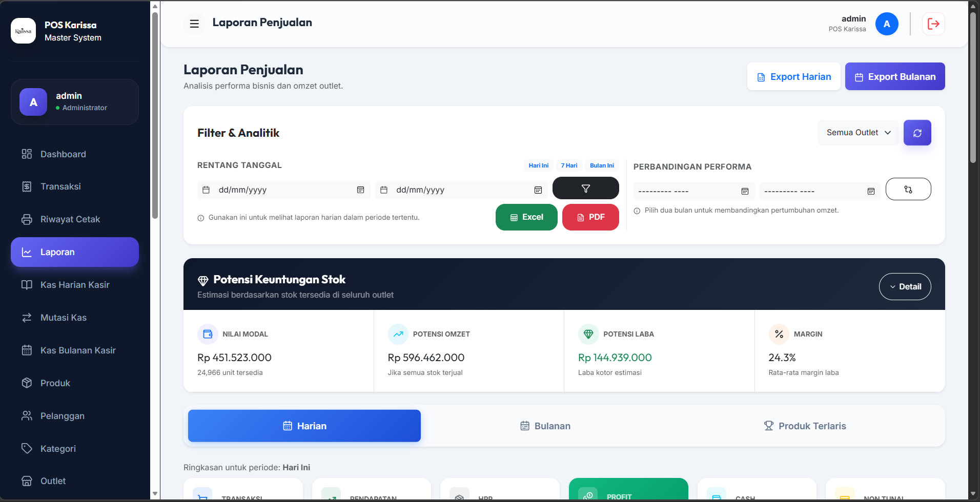
Task: Click Export Harian button
Action: [793, 76]
